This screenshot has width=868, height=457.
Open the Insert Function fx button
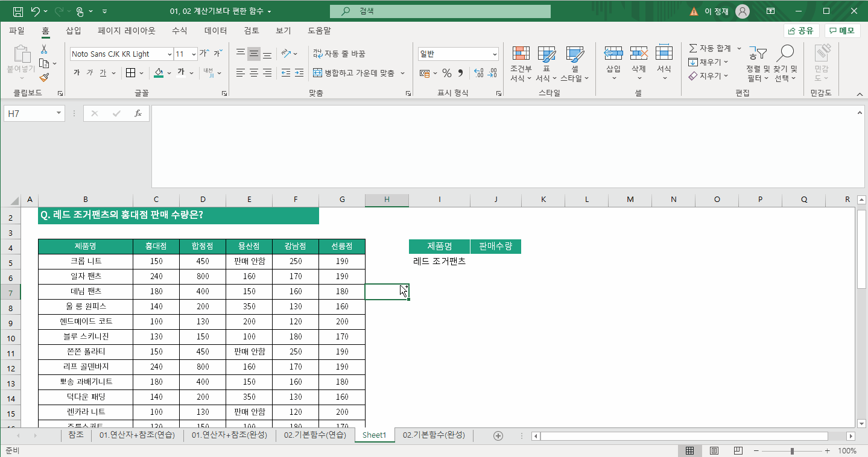point(138,113)
